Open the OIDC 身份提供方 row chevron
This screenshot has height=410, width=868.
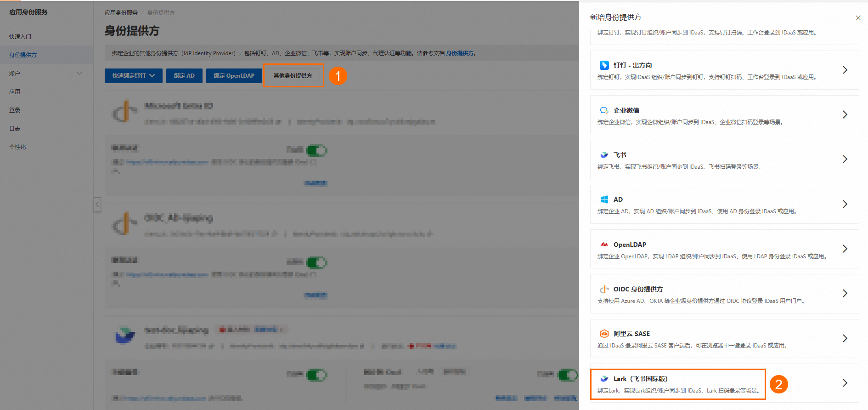tap(845, 293)
